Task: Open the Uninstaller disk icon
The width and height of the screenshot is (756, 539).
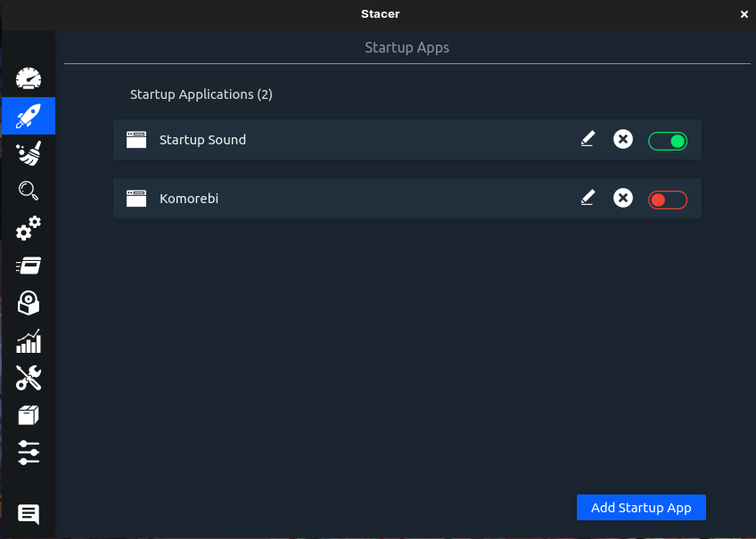Action: point(29,303)
